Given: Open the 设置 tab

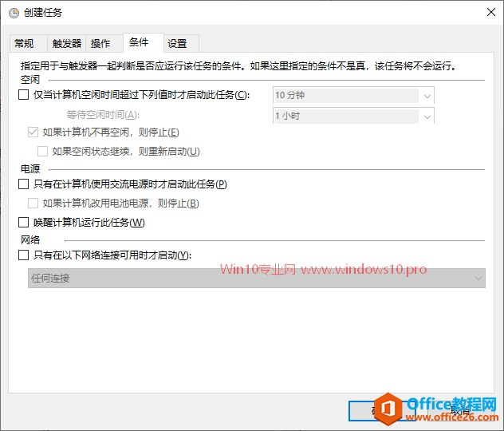Looking at the screenshot, I should coord(181,43).
